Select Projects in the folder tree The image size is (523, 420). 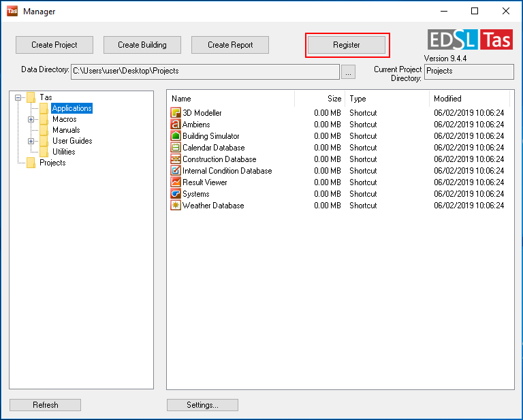tap(52, 163)
